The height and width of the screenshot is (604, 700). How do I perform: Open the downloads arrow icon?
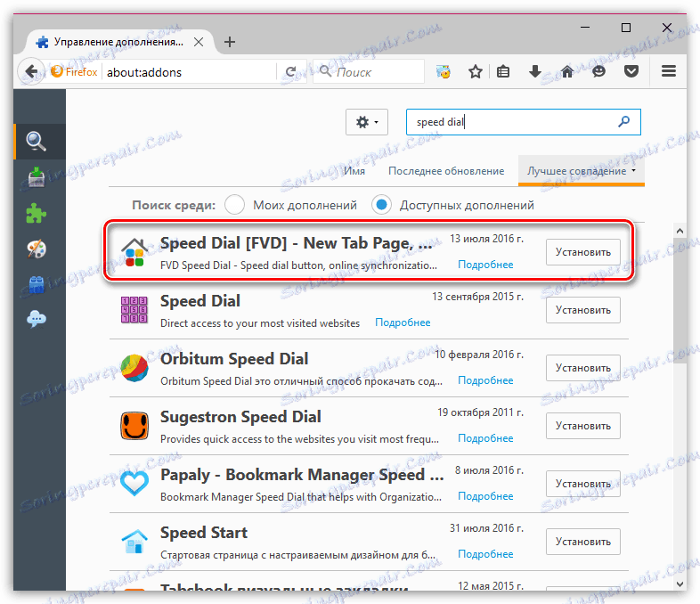pos(535,71)
